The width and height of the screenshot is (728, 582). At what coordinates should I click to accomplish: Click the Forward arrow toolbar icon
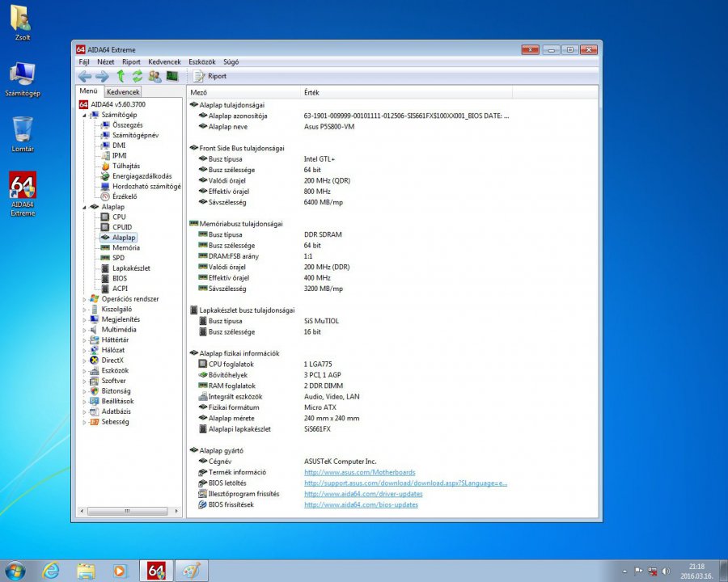click(102, 76)
